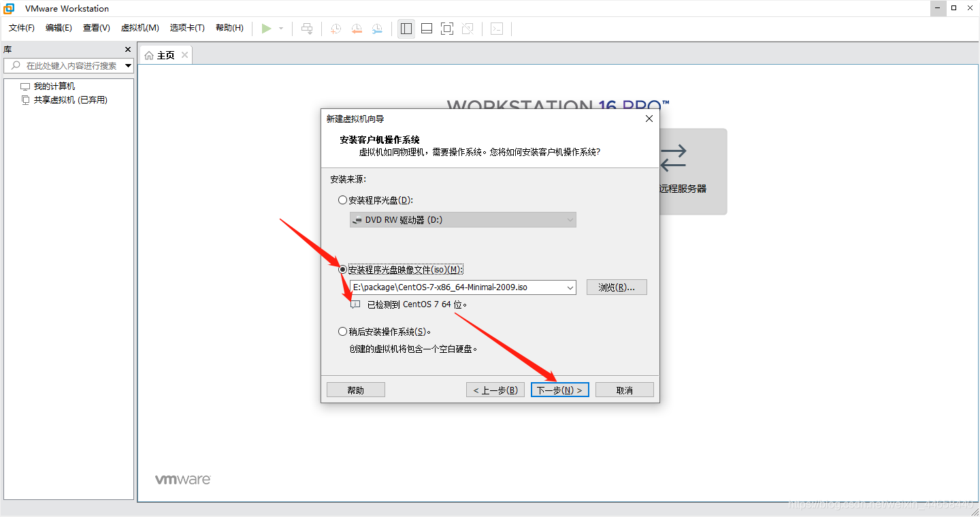Image resolution: width=980 pixels, height=517 pixels.
Task: Click the Take Snapshot clock icon
Action: pos(336,29)
